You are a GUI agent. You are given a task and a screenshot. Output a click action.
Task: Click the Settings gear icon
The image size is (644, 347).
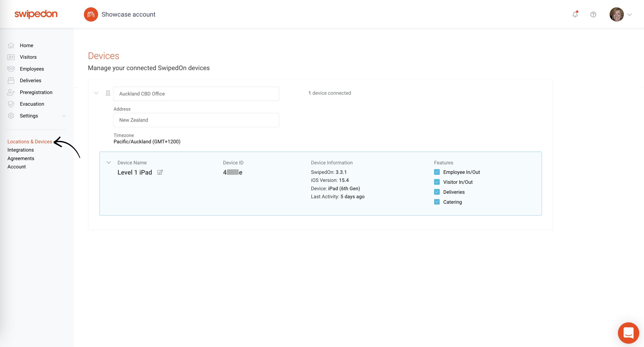(11, 116)
